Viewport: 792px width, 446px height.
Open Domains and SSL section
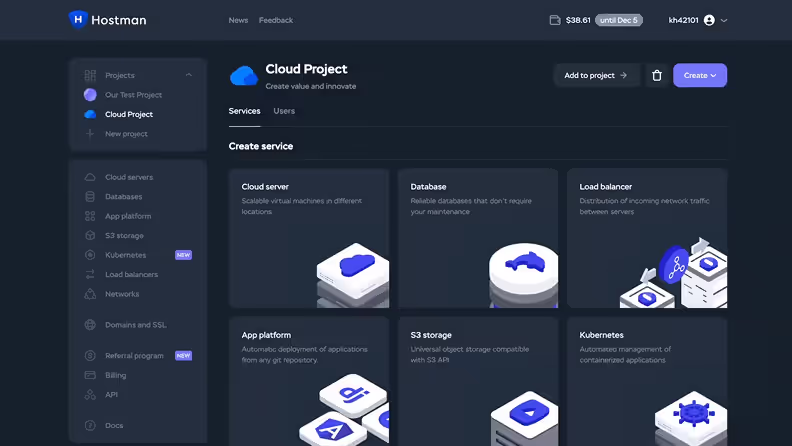(135, 325)
